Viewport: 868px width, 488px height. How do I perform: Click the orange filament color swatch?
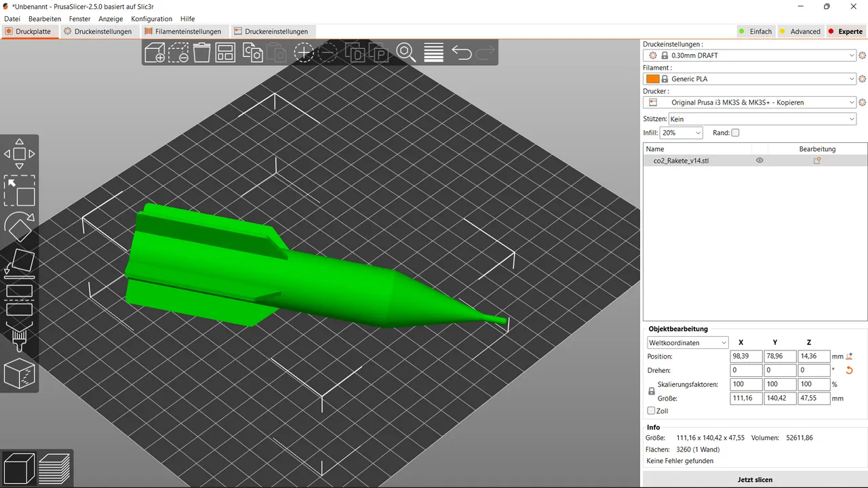652,79
